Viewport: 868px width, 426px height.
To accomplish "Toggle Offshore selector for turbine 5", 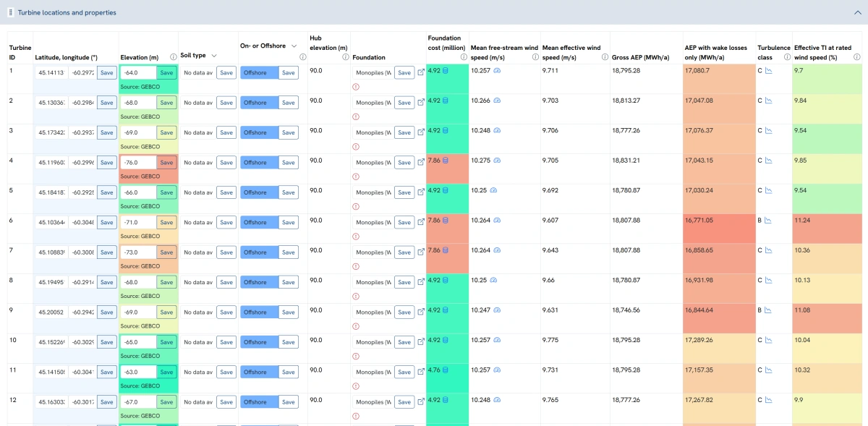I will coord(259,192).
